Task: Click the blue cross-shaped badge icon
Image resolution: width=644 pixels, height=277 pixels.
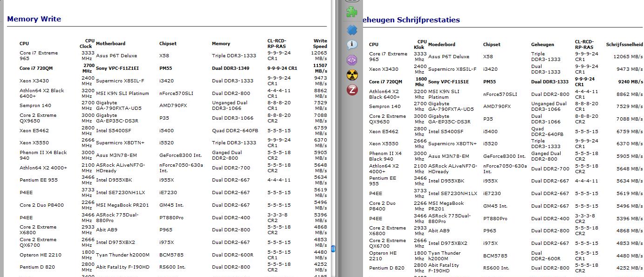Action: [352, 30]
